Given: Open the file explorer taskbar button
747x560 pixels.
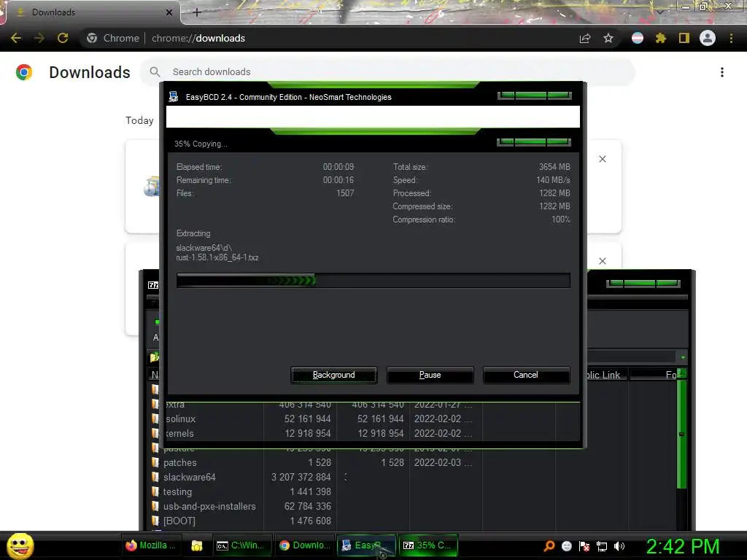Looking at the screenshot, I should point(197,545).
